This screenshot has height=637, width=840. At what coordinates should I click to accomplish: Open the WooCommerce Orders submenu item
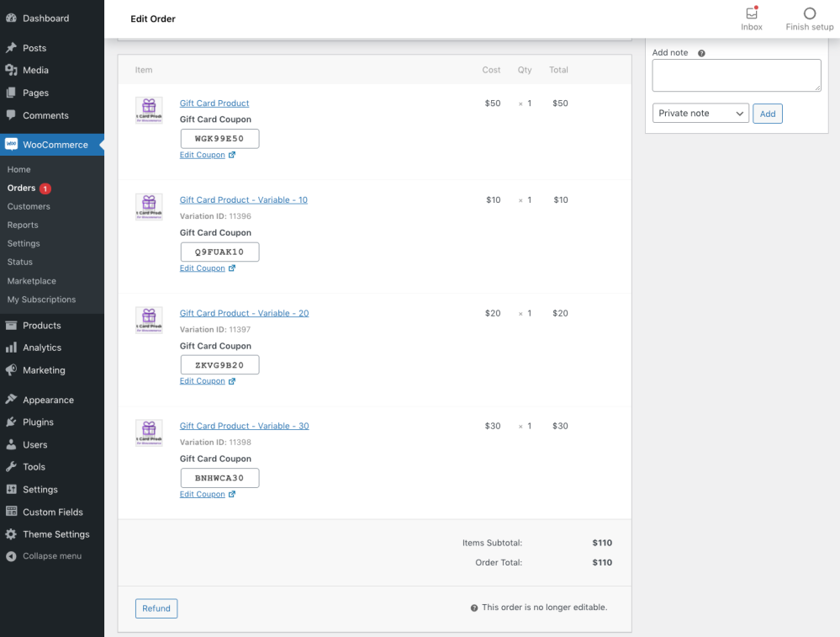pyautogui.click(x=21, y=188)
